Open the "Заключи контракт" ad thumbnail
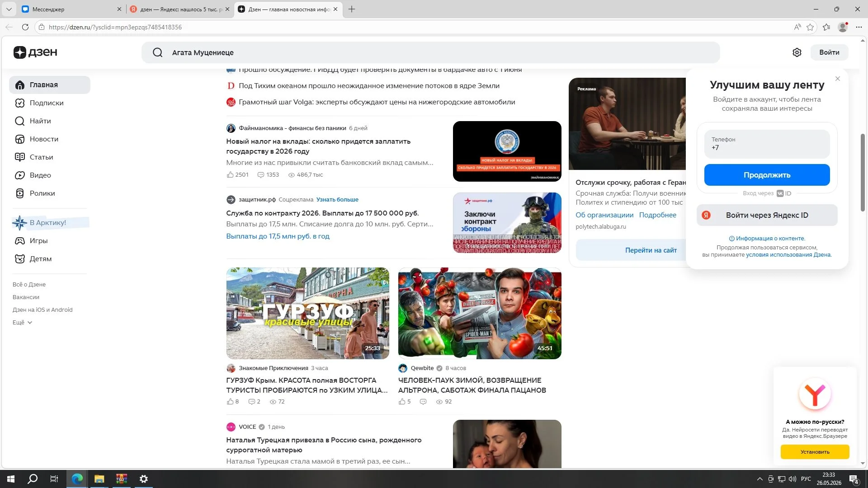The height and width of the screenshot is (488, 868). click(x=507, y=223)
